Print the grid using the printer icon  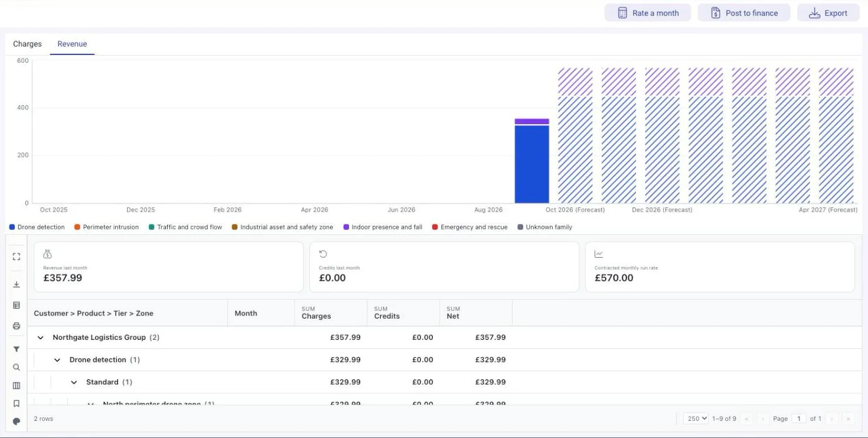click(x=17, y=326)
